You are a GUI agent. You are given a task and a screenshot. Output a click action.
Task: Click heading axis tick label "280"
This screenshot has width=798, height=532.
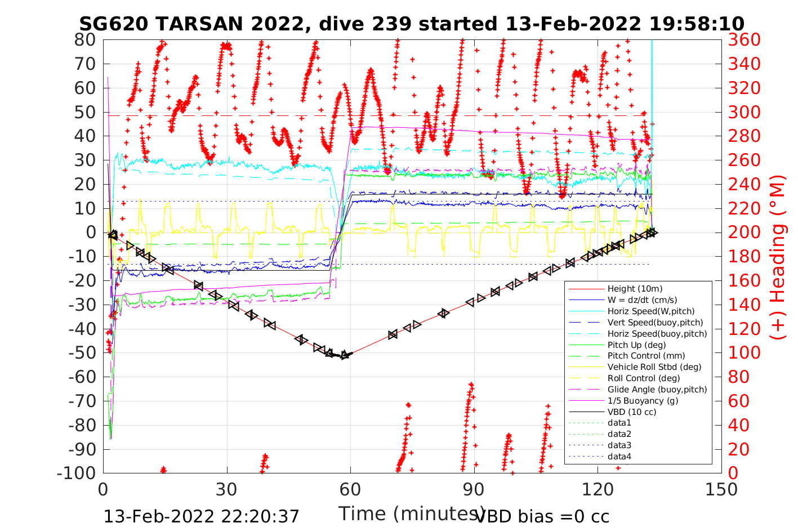[x=744, y=136]
